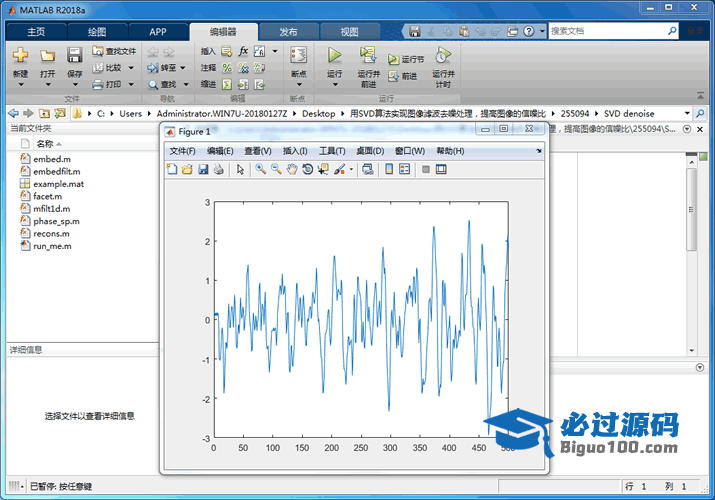
Task: Click the Insert Colorbar icon in Figure toolbar
Action: [x=387, y=170]
